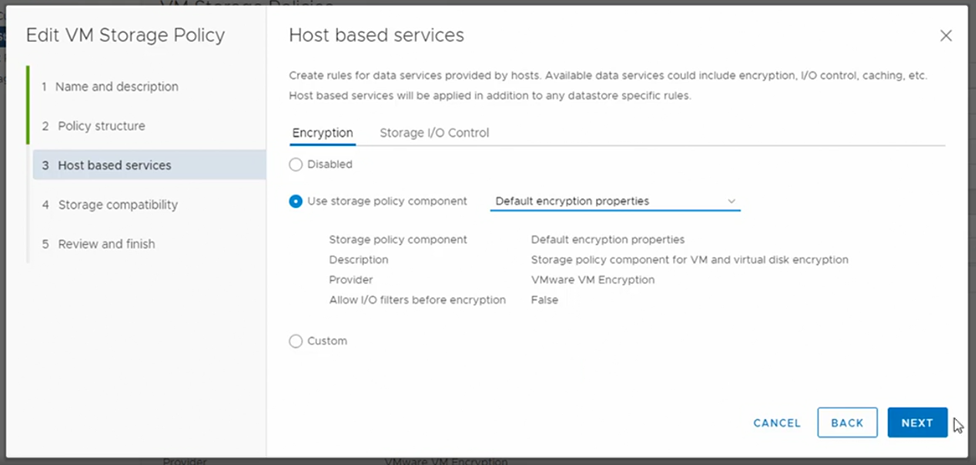Click the Default encryption properties value text

coord(608,240)
